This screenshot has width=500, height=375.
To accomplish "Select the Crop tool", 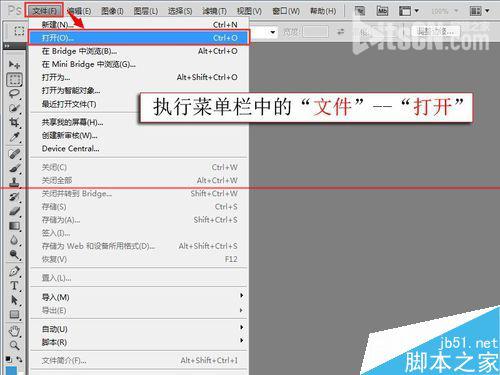I will [x=14, y=122].
